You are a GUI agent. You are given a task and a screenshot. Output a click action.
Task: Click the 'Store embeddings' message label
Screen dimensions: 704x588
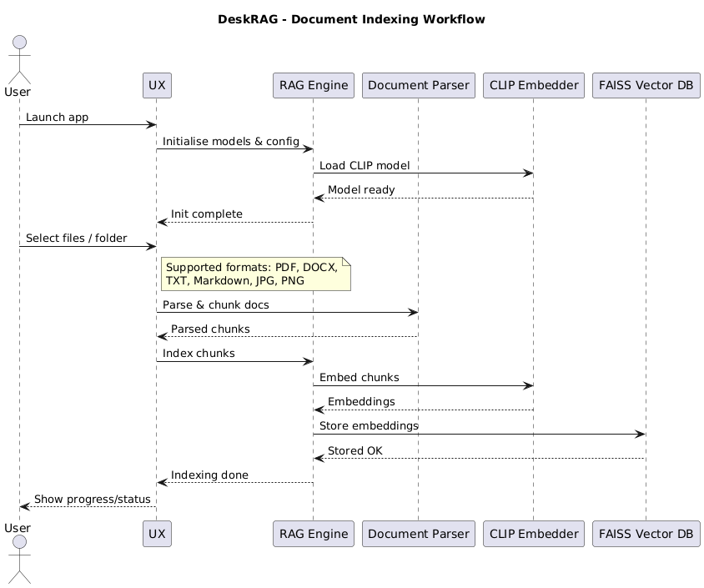(x=369, y=426)
